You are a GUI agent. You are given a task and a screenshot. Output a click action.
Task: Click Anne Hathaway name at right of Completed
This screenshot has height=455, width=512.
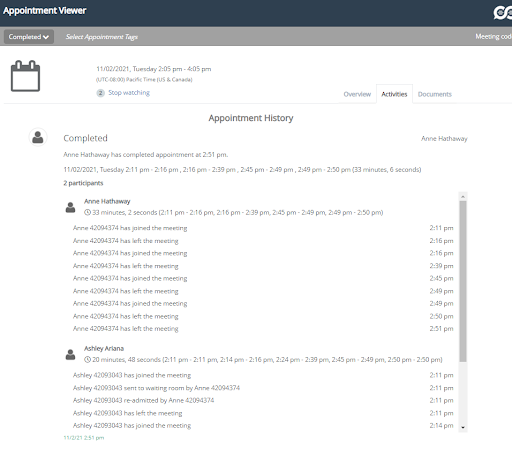444,139
